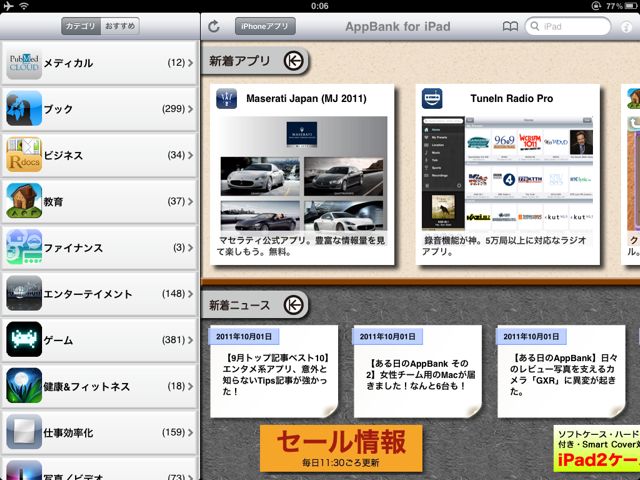Image resolution: width=640 pixels, height=480 pixels.
Task: Expand 健康&フィットネス (18) chevron
Action: click(191, 386)
